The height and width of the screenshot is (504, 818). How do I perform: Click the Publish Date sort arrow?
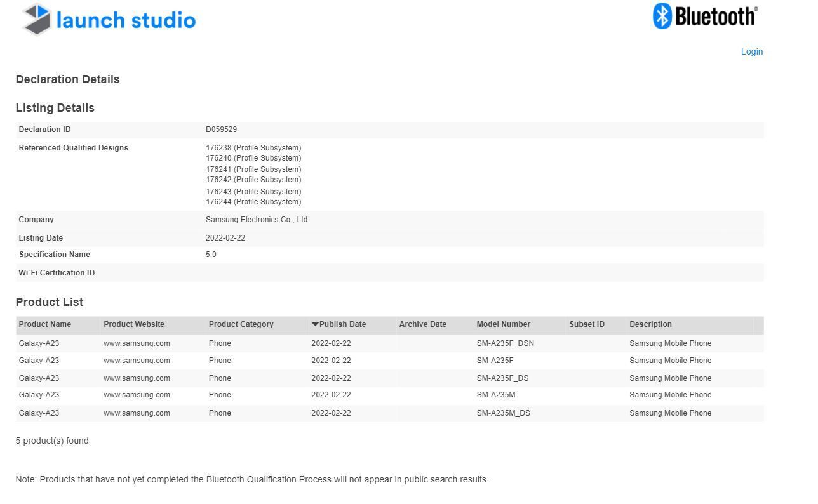[315, 324]
